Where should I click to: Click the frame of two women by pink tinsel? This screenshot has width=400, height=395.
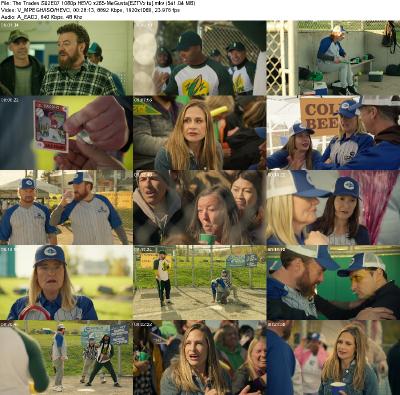[333, 207]
